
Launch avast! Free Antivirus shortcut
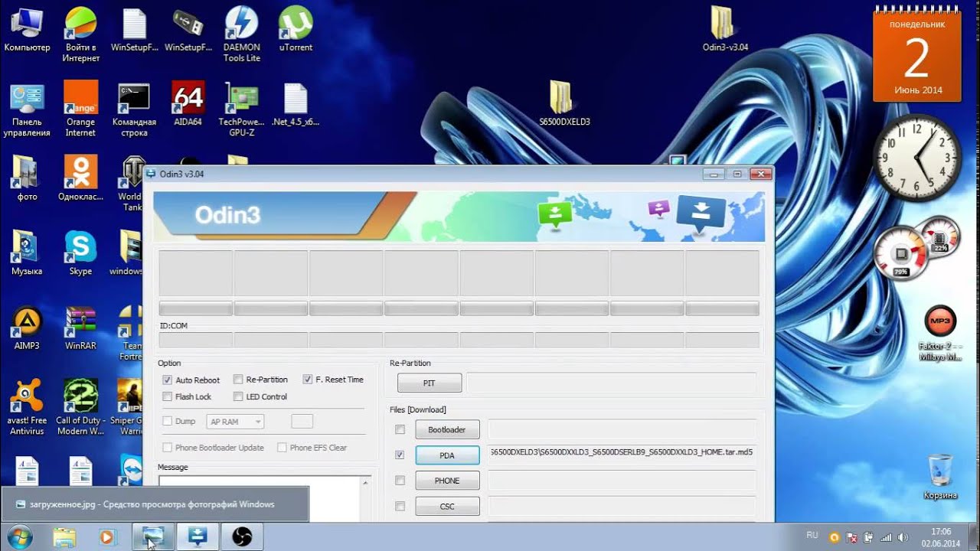(27, 407)
